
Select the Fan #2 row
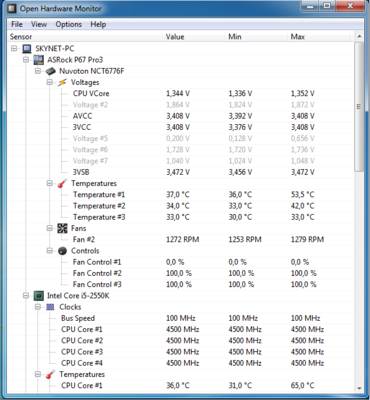pos(180,239)
